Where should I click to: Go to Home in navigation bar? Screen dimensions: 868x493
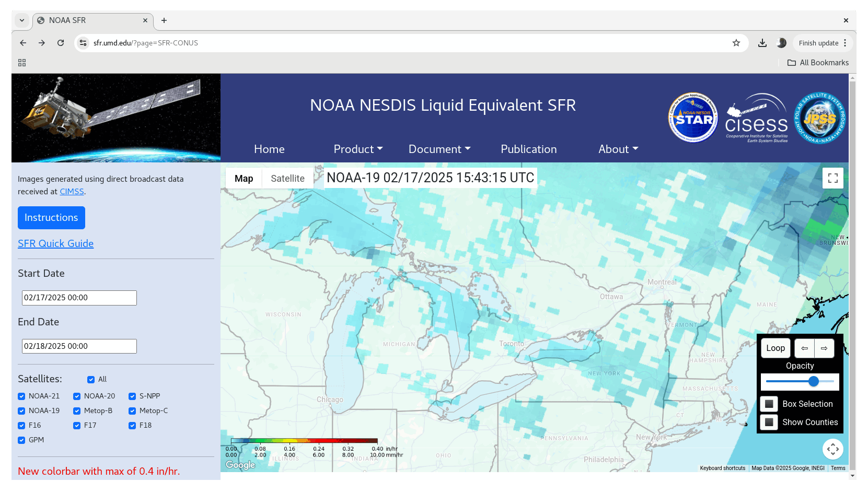pyautogui.click(x=269, y=149)
